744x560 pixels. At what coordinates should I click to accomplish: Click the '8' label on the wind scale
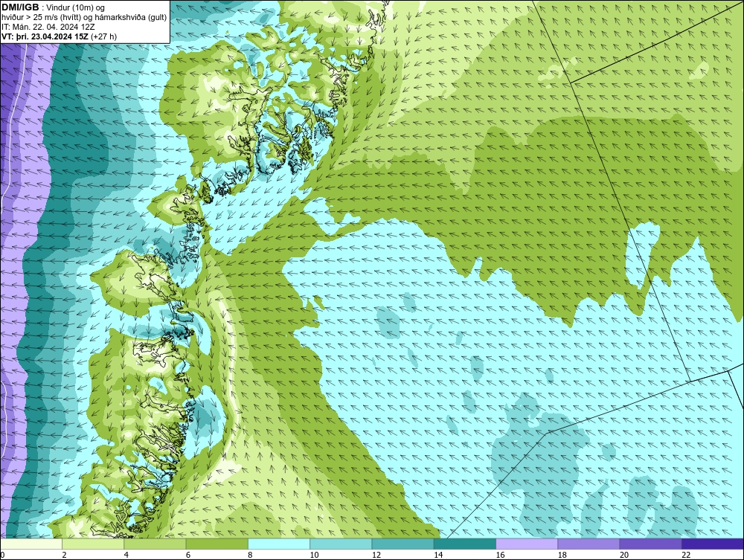(x=250, y=556)
